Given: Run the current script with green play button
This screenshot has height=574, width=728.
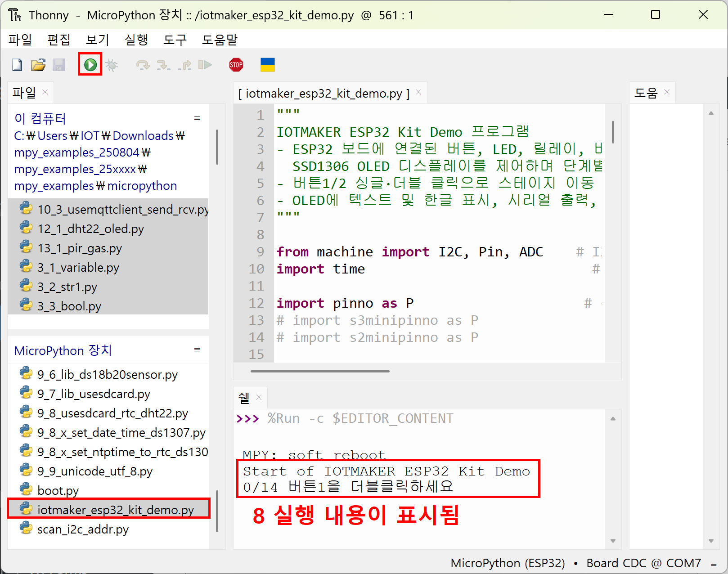Looking at the screenshot, I should (90, 65).
